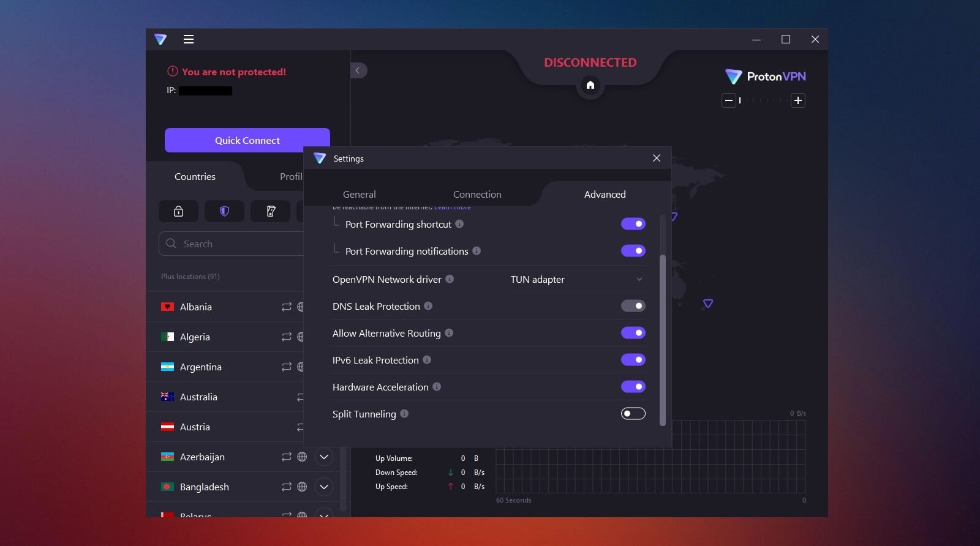Open the hamburger menu

[x=189, y=39]
